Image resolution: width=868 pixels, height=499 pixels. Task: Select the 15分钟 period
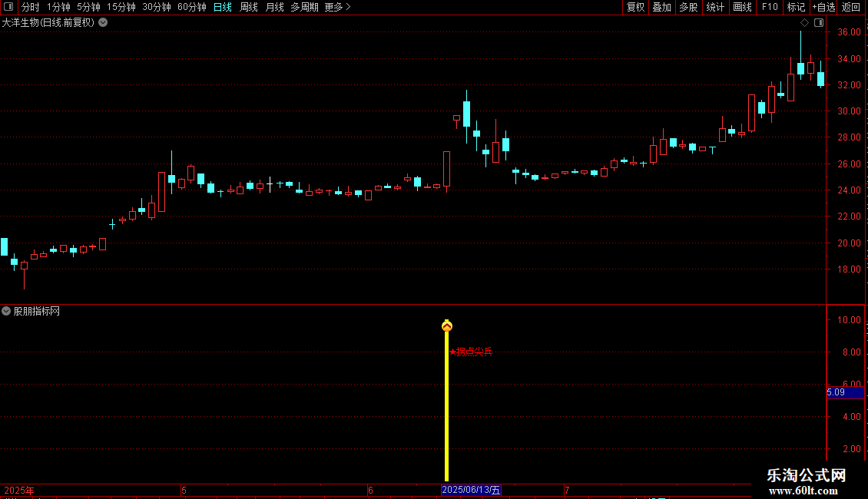tap(121, 7)
